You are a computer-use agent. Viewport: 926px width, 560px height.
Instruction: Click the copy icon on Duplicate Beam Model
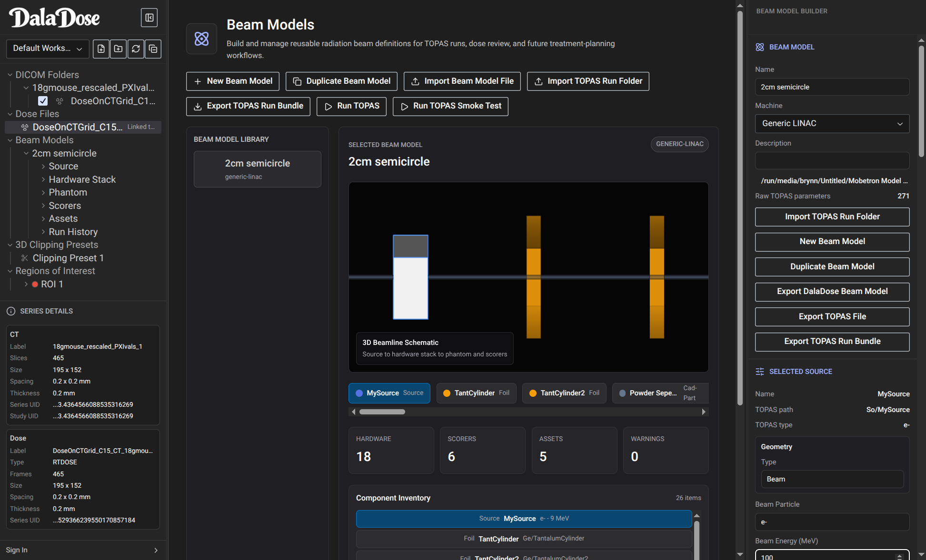[x=297, y=81]
